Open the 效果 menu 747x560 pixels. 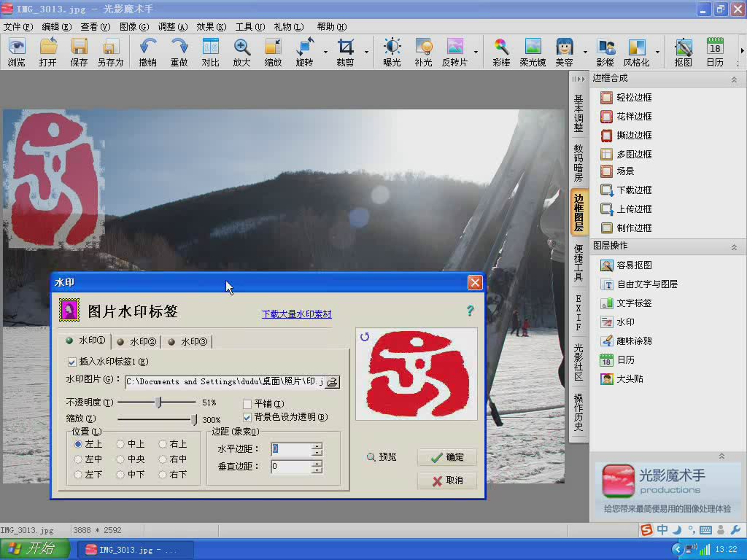(212, 27)
